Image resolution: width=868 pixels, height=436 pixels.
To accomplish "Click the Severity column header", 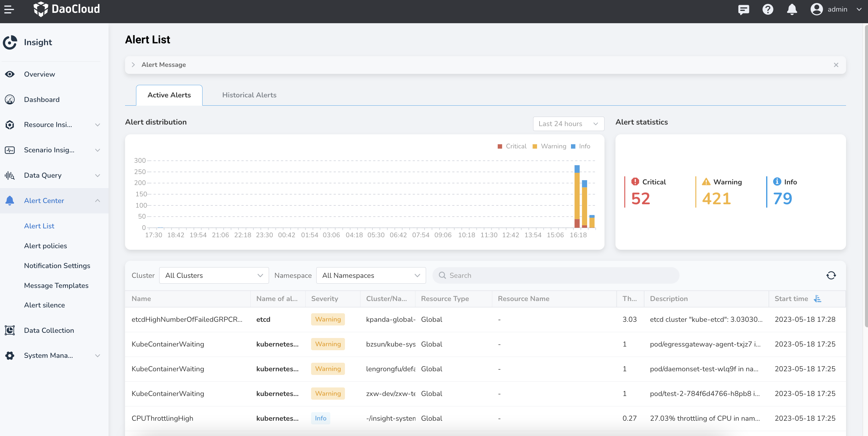I will tap(325, 299).
